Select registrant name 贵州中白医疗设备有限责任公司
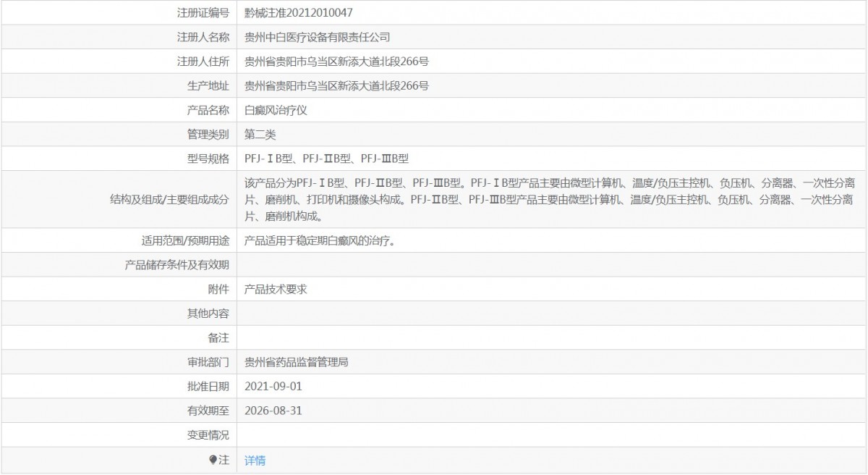The width and height of the screenshot is (868, 475). (x=318, y=37)
